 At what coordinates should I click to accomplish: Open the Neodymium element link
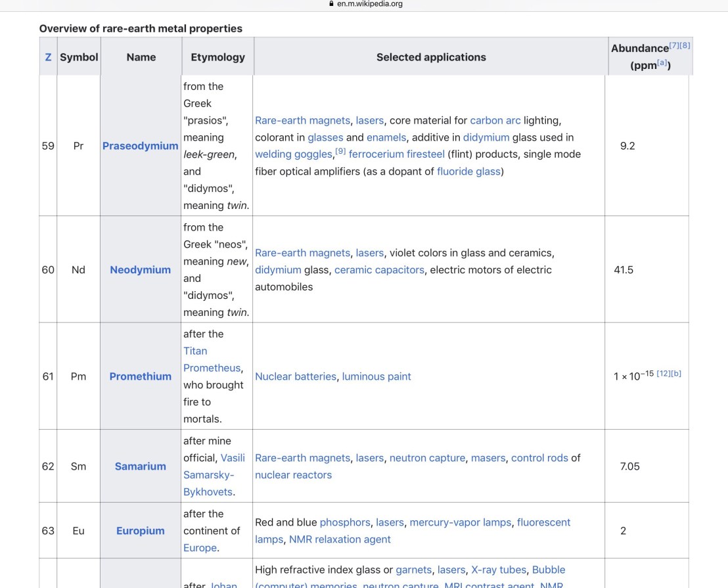pyautogui.click(x=140, y=270)
